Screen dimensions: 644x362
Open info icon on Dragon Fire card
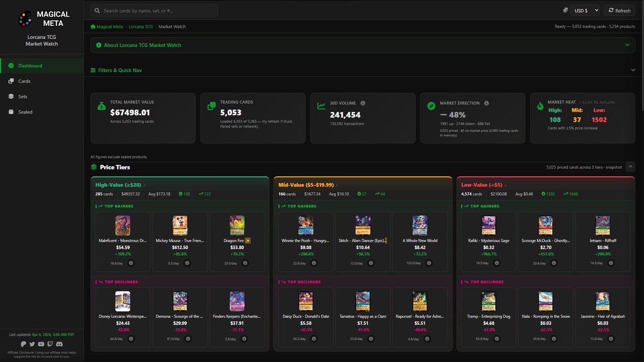[x=245, y=263]
